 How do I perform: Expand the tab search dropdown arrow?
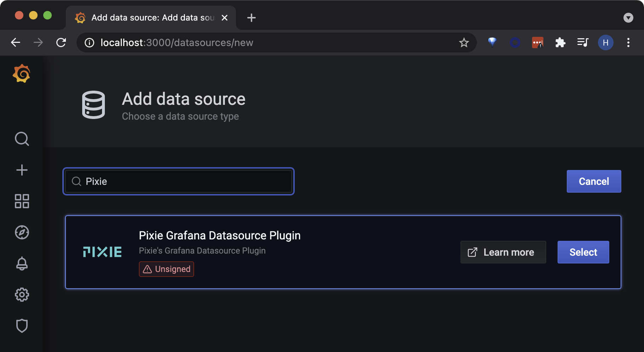[628, 18]
